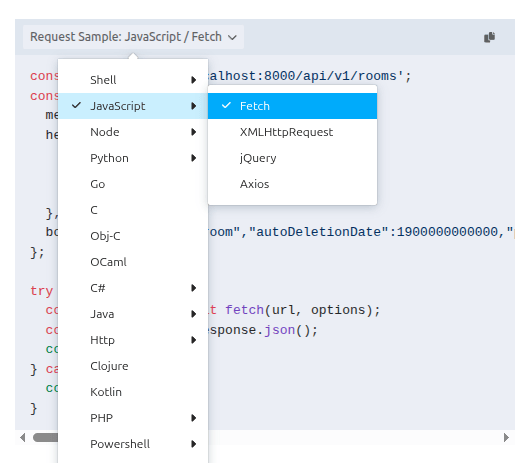Open the Java submenu arrow
The image size is (531, 463).
(193, 314)
